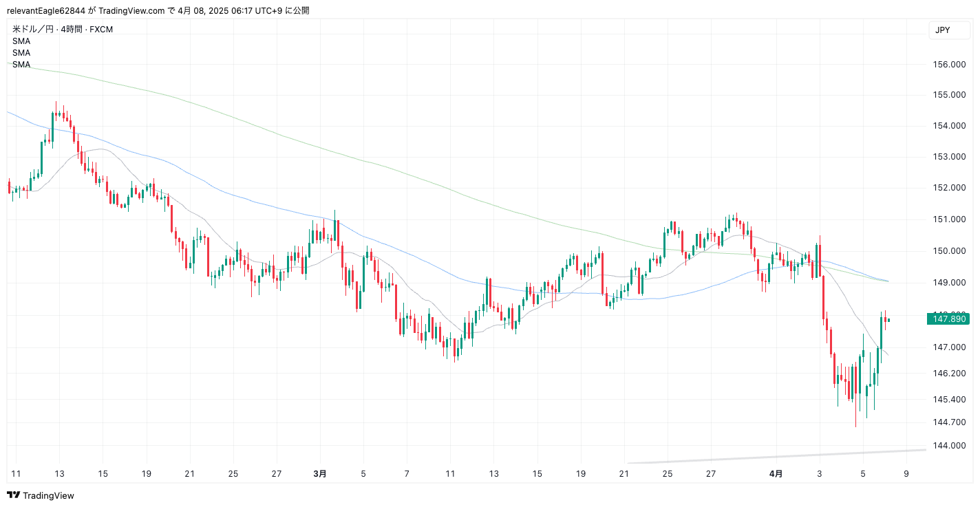
Task: Click the header text relevantEagle62844 publication line
Action: (x=158, y=10)
